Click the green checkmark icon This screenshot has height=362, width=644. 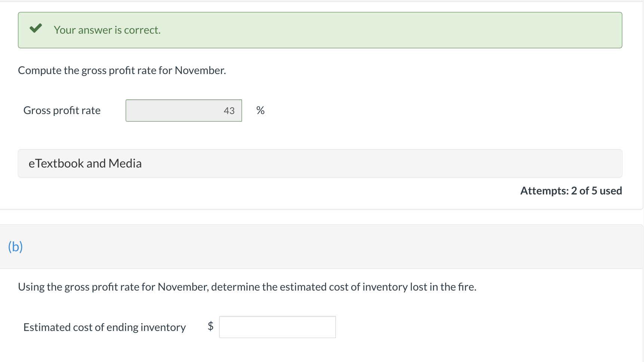[x=36, y=28]
